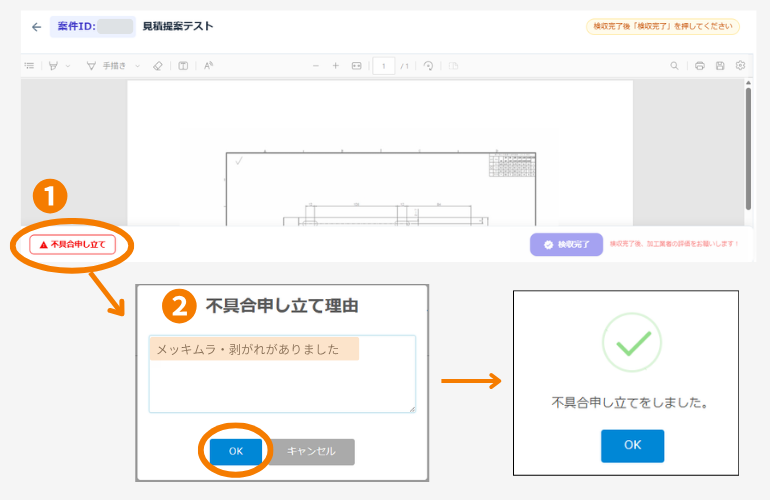This screenshot has width=770, height=500.
Task: Select the highlighter tool
Action: click(54, 65)
